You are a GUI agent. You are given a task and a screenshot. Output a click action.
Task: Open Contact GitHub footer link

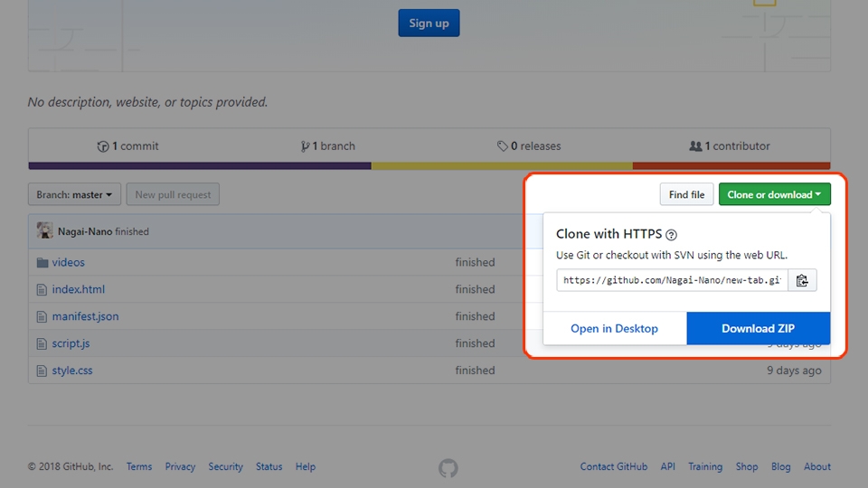613,466
